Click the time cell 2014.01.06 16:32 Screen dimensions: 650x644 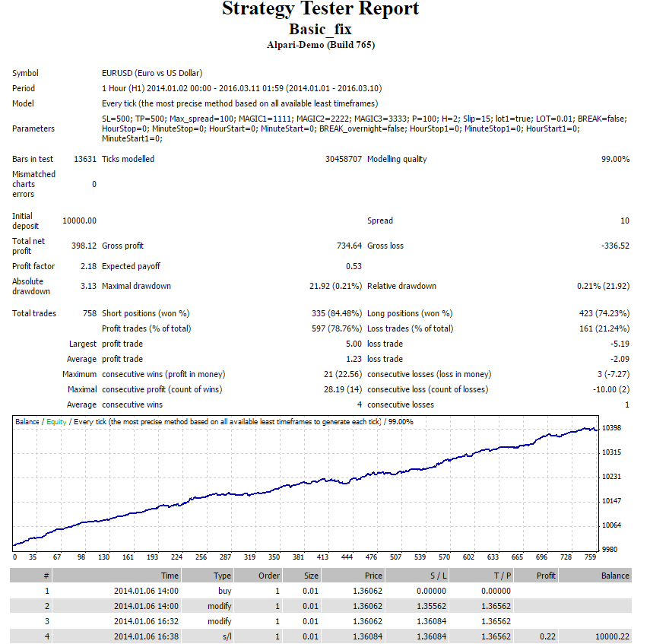point(146,622)
